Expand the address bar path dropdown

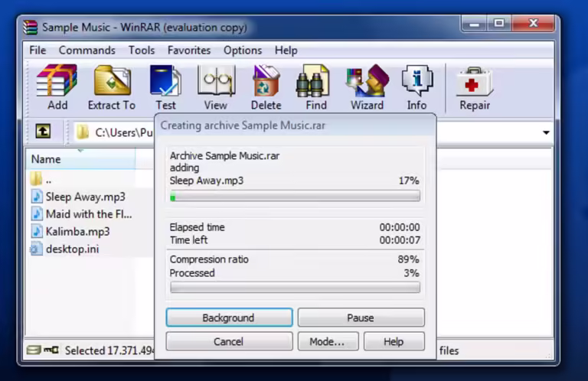[x=546, y=132]
